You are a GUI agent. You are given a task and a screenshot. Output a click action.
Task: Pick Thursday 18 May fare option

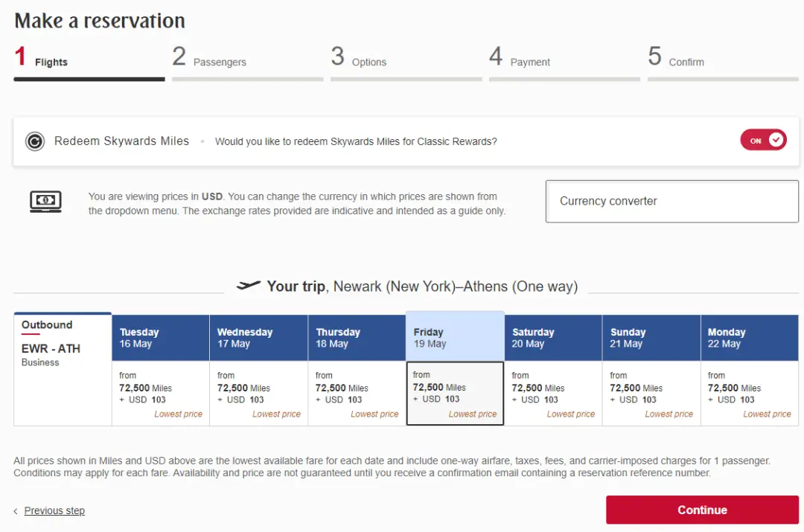tap(357, 392)
